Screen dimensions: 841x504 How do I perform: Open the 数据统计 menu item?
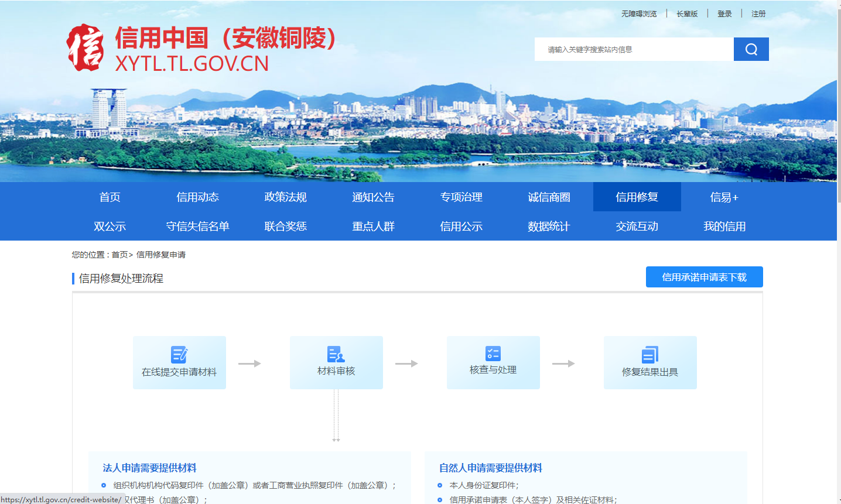(x=549, y=226)
